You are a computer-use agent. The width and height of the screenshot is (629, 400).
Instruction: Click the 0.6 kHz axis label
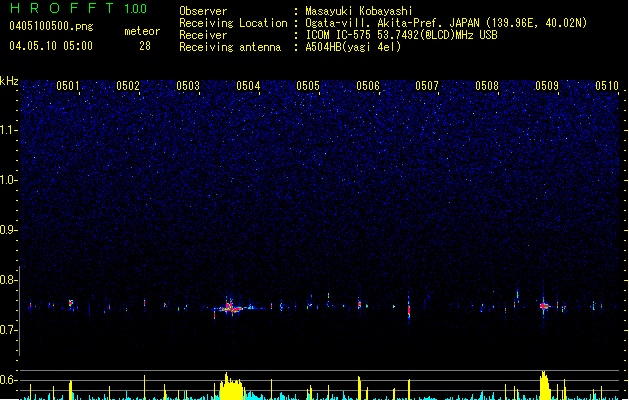click(8, 380)
